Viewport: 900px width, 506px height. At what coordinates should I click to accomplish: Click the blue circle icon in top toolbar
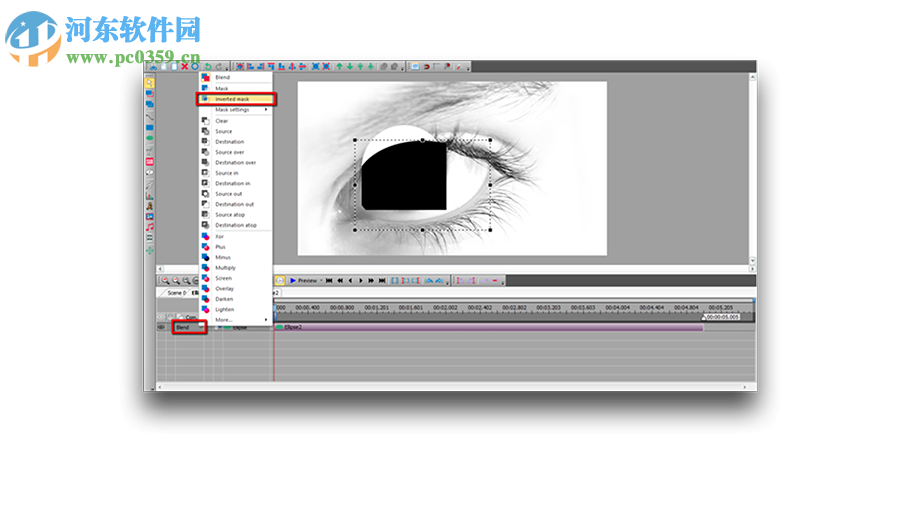(x=195, y=67)
